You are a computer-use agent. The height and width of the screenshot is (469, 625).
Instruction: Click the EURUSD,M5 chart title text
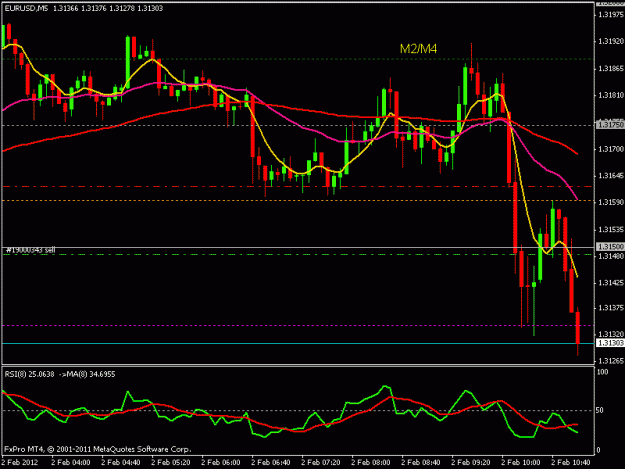(26, 8)
